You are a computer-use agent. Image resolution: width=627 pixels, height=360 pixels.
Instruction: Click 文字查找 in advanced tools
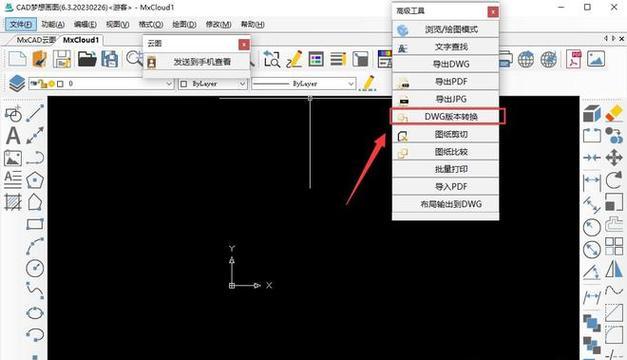tap(445, 47)
